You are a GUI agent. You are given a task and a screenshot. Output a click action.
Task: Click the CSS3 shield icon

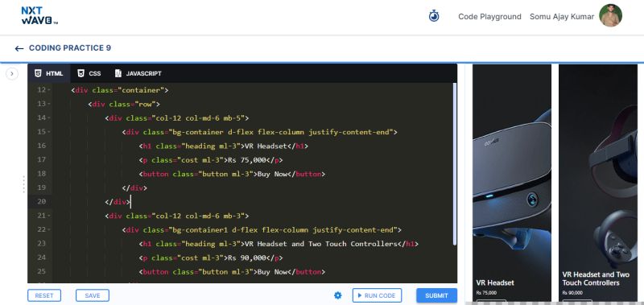(81, 73)
